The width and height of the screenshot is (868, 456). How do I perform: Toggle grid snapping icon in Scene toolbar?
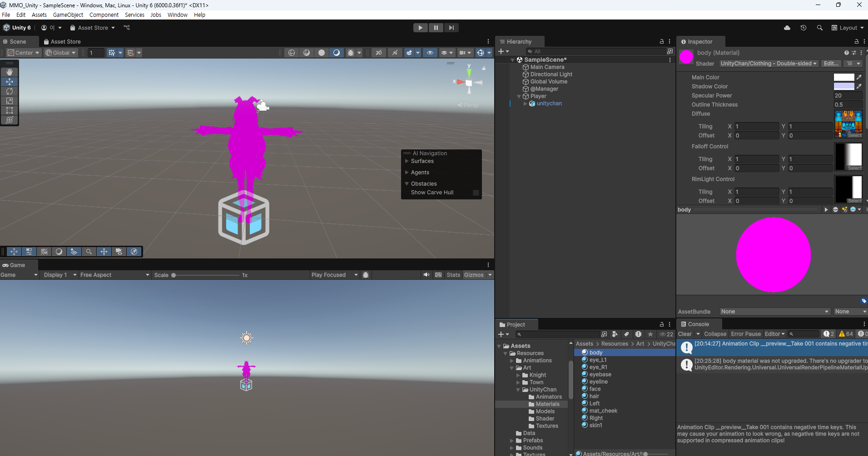(x=112, y=53)
